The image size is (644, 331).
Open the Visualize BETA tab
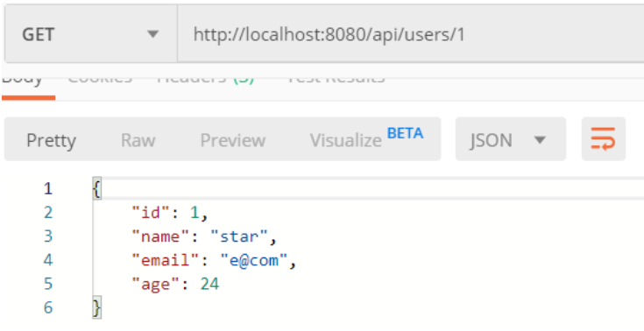point(366,139)
